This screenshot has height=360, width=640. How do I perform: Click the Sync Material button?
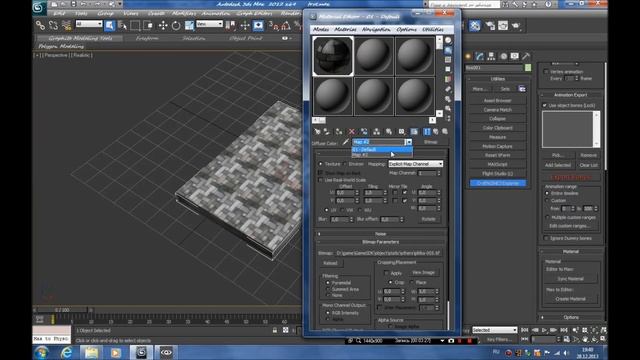[x=570, y=279]
